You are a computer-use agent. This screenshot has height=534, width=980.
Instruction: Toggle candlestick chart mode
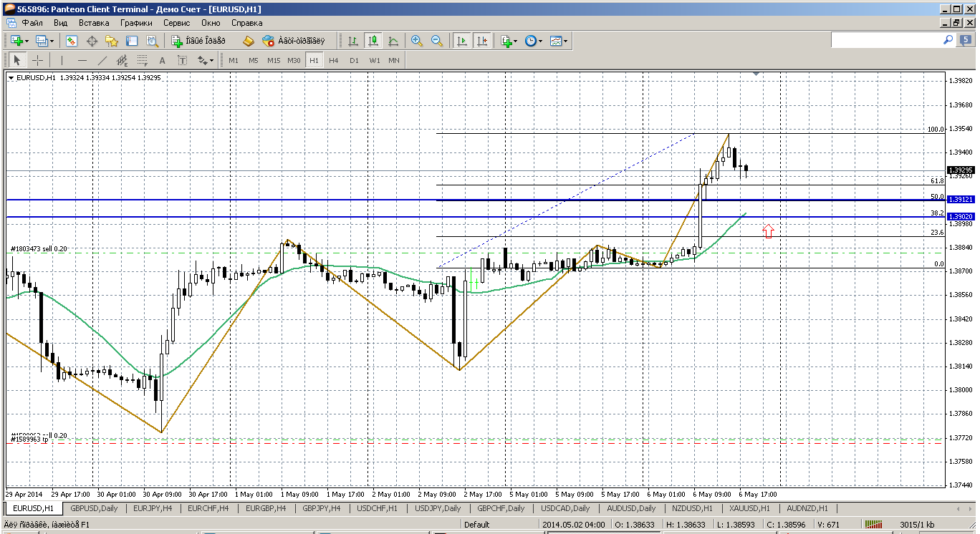point(373,41)
